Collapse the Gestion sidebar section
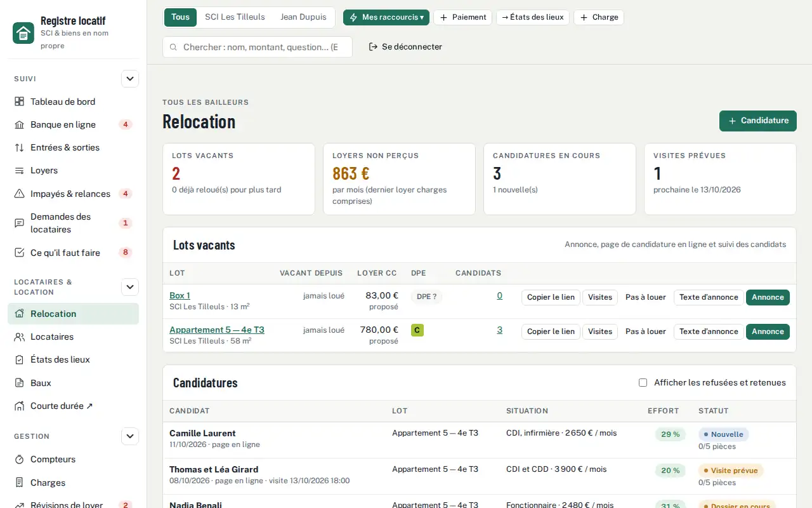This screenshot has width=812, height=508. click(130, 436)
